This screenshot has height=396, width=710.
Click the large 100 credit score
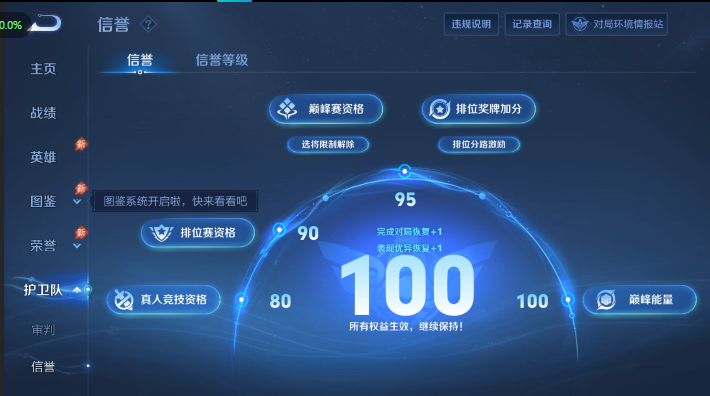click(x=408, y=285)
